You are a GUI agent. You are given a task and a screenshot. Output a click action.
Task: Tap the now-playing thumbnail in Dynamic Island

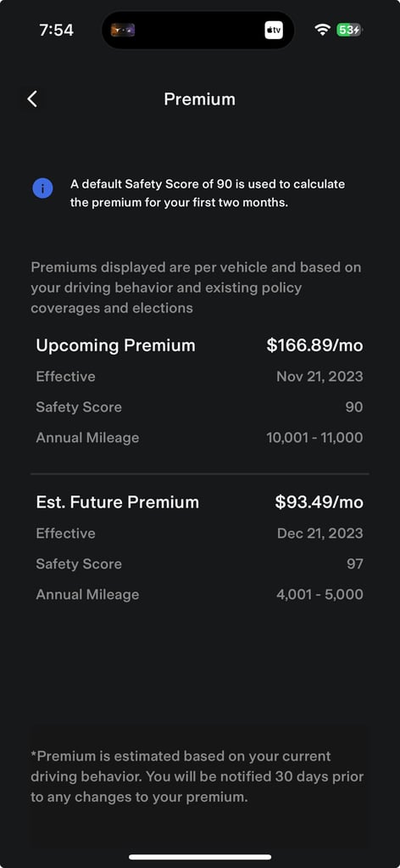pos(123,30)
